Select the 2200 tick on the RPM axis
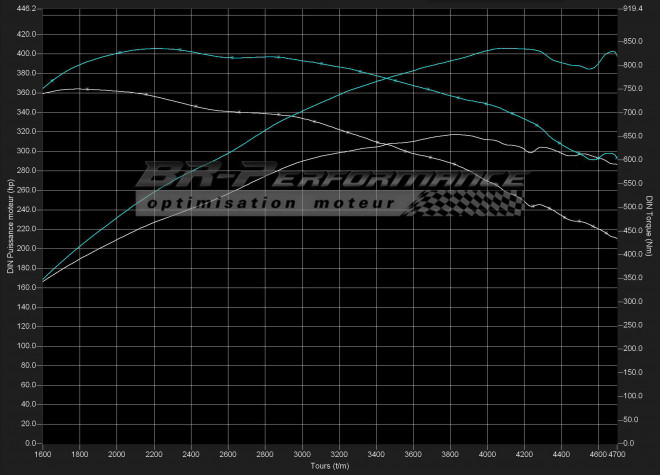The image size is (660, 475). (154, 456)
